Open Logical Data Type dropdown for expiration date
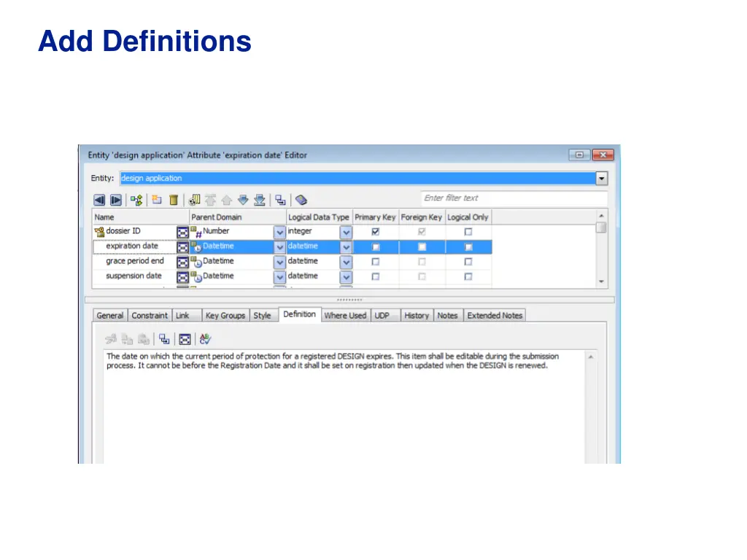Image resolution: width=747 pixels, height=560 pixels. pos(346,247)
